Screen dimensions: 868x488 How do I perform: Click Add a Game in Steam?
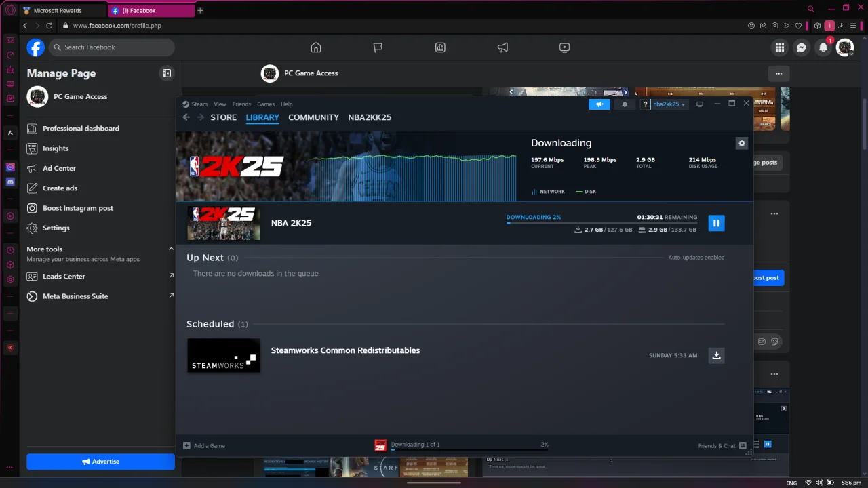[x=204, y=445]
